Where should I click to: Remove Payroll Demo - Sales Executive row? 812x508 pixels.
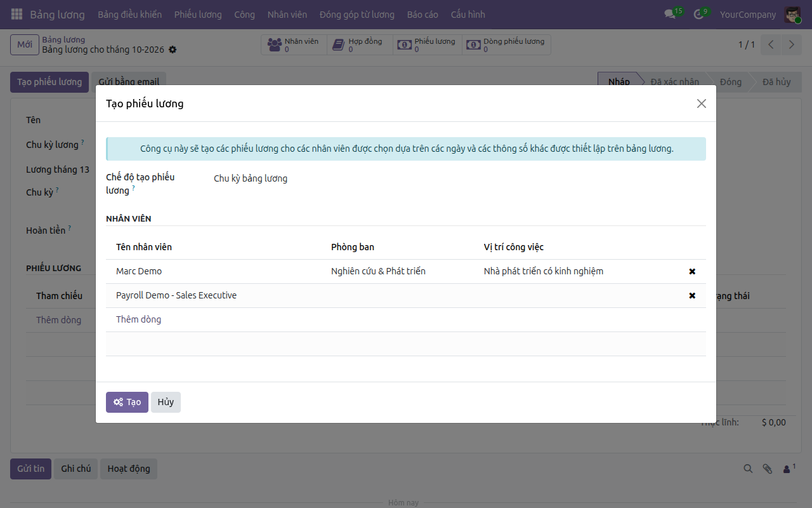692,295
